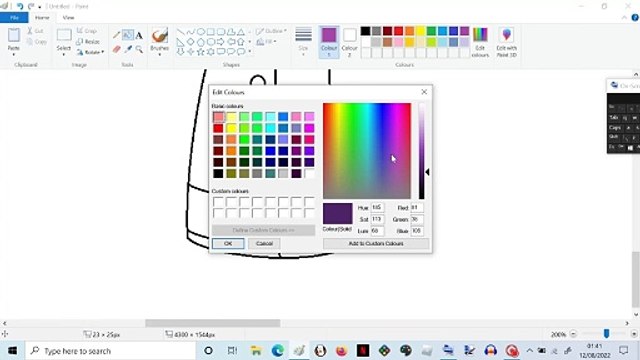640x360 pixels.
Task: Pick pure red basic colour swatch
Action: click(x=218, y=128)
